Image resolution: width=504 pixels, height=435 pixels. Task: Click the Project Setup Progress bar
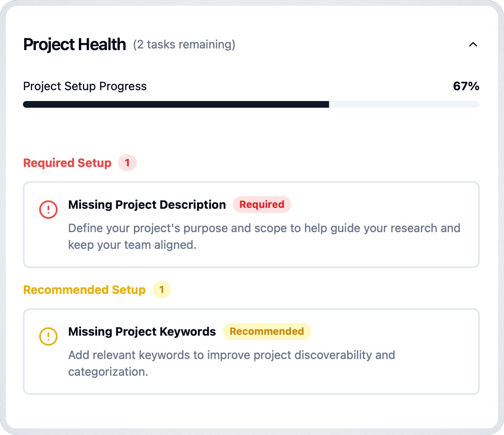click(251, 104)
